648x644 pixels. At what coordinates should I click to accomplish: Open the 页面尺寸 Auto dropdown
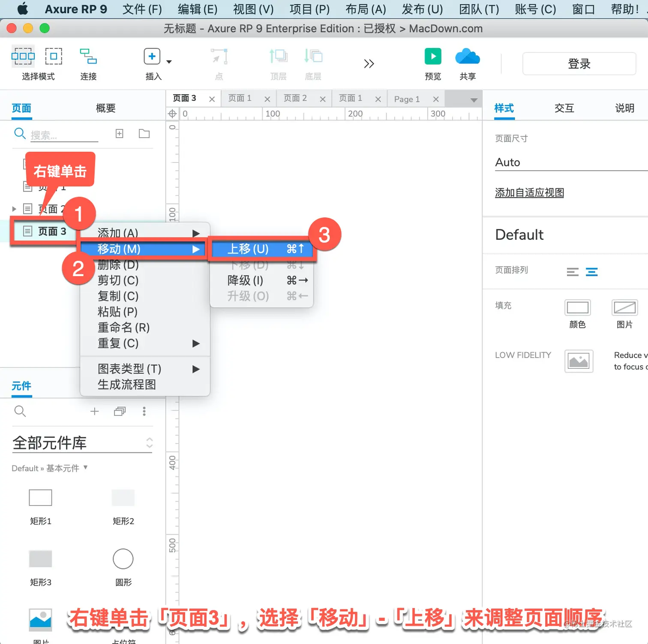coord(571,163)
